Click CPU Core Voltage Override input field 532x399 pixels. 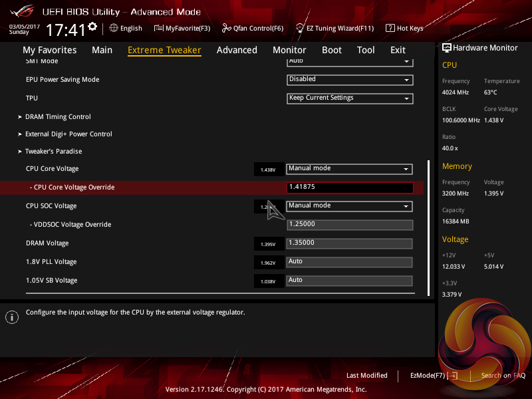pyautogui.click(x=350, y=188)
